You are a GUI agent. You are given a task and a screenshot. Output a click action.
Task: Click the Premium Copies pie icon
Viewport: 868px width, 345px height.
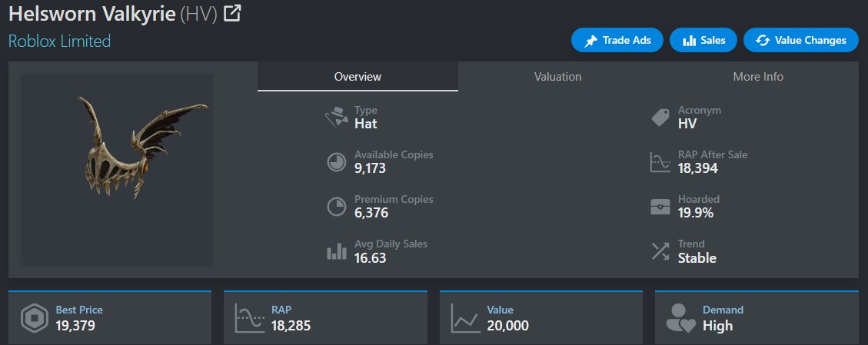(337, 207)
